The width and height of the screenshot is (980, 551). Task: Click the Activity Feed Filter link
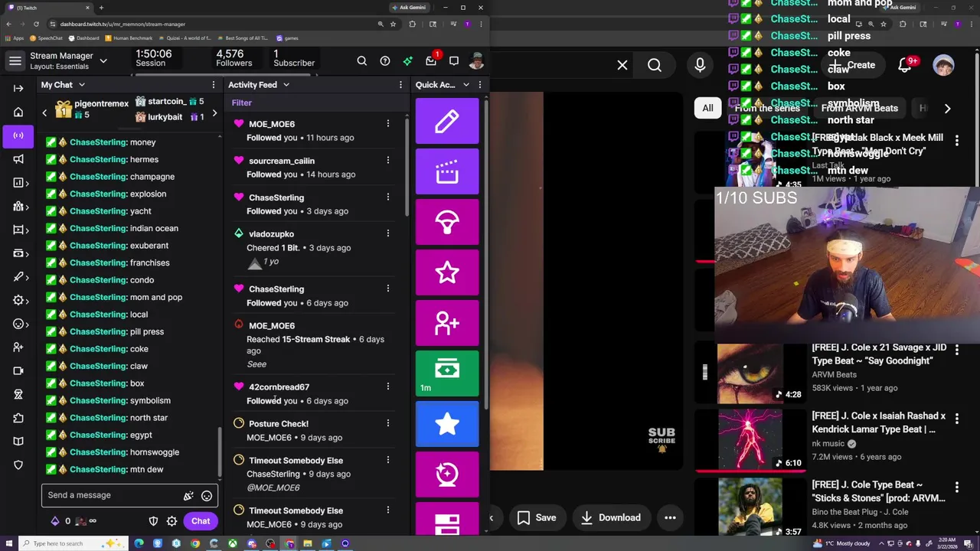point(241,103)
